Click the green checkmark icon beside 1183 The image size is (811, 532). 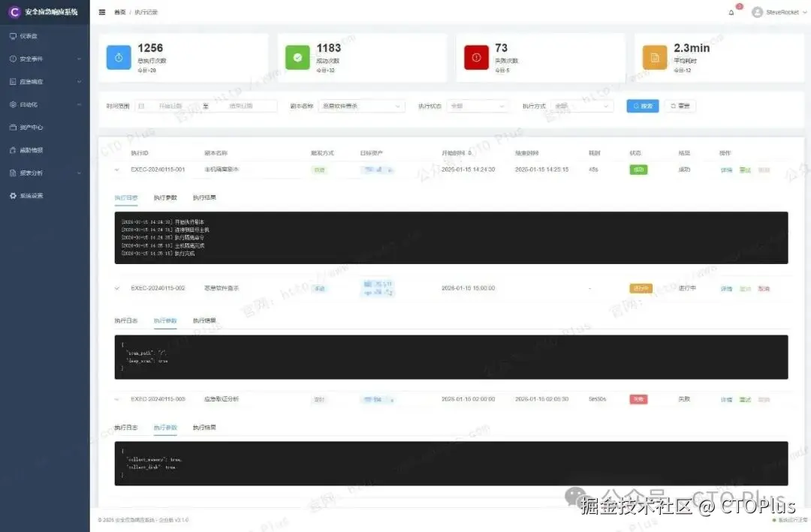click(297, 57)
